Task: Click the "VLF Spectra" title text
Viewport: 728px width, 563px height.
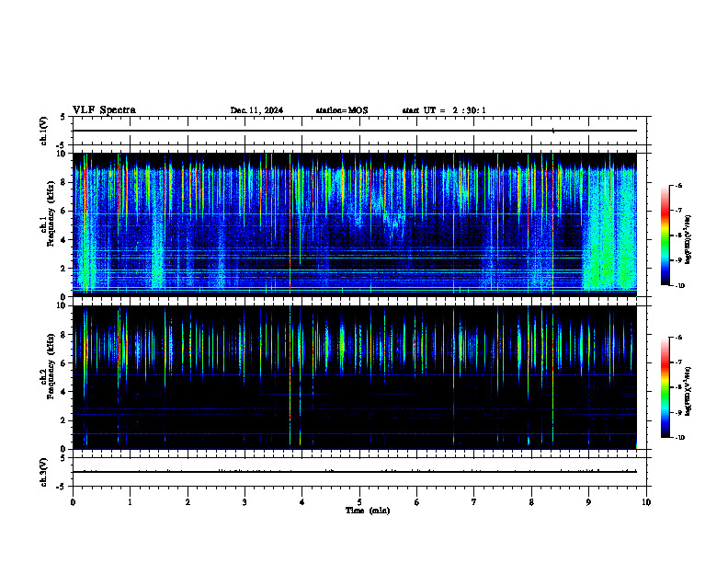Action: (104, 110)
